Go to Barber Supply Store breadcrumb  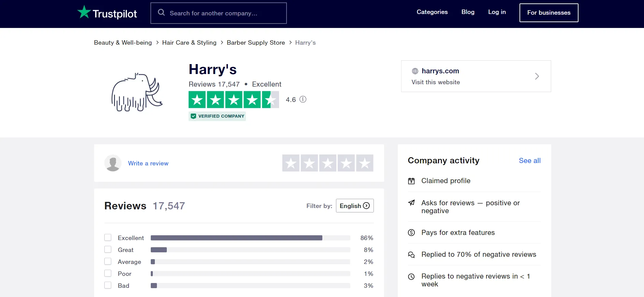[x=256, y=43]
